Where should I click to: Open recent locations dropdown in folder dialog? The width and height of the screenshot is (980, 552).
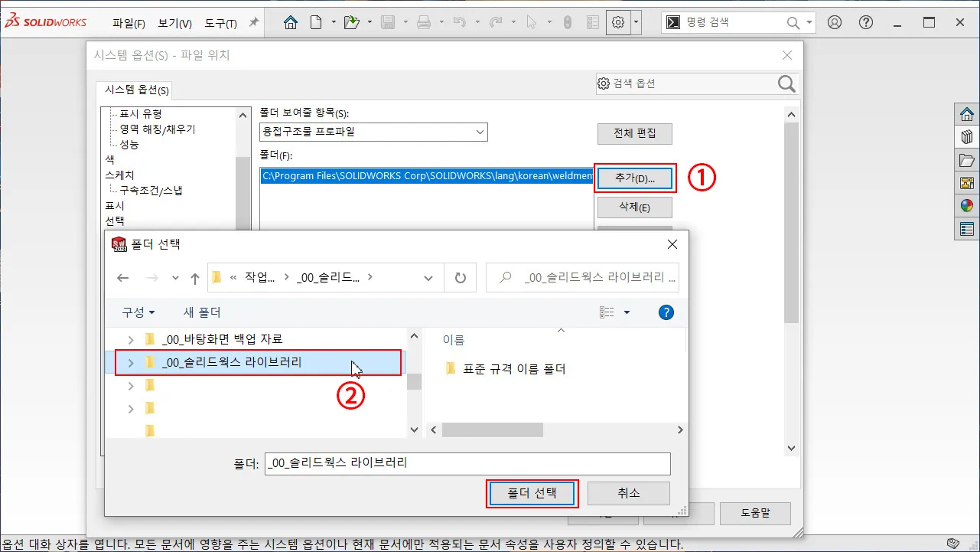tap(175, 278)
